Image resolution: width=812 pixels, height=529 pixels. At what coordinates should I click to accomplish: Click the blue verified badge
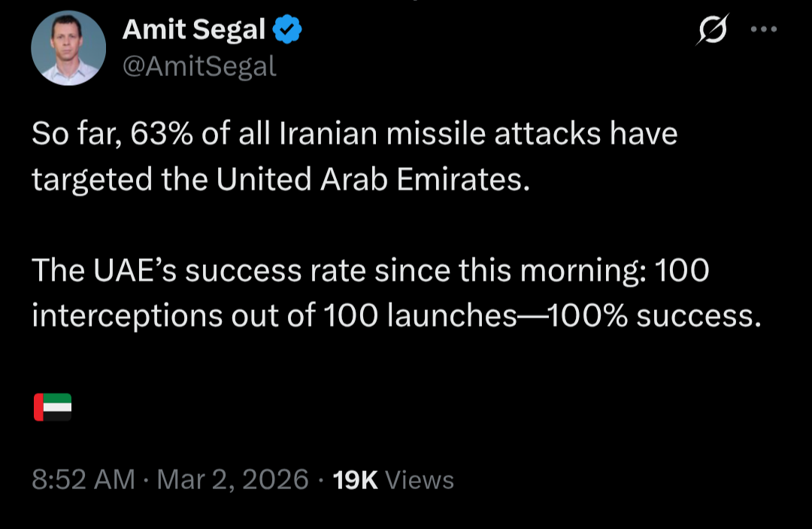(287, 29)
